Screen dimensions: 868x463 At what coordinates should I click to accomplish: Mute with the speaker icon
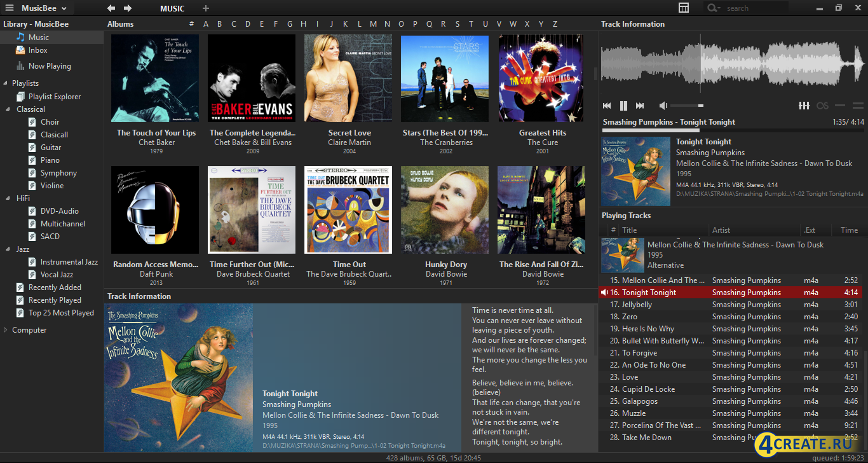pos(663,106)
